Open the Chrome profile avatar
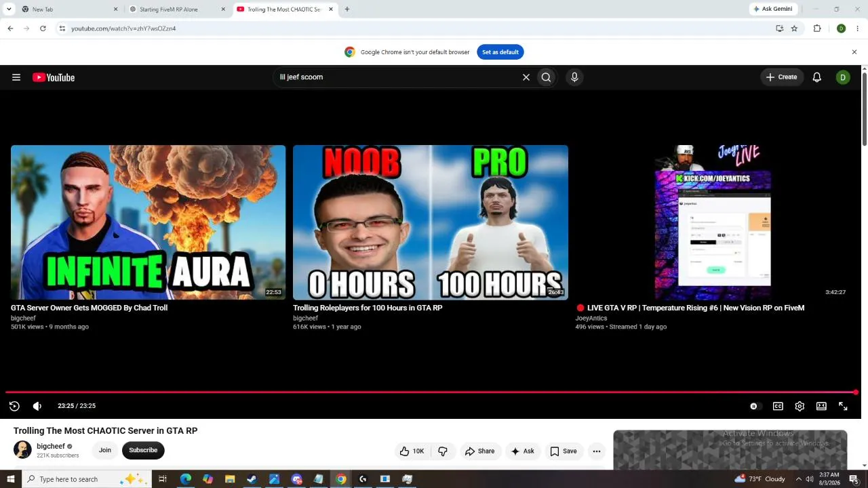 (x=841, y=28)
